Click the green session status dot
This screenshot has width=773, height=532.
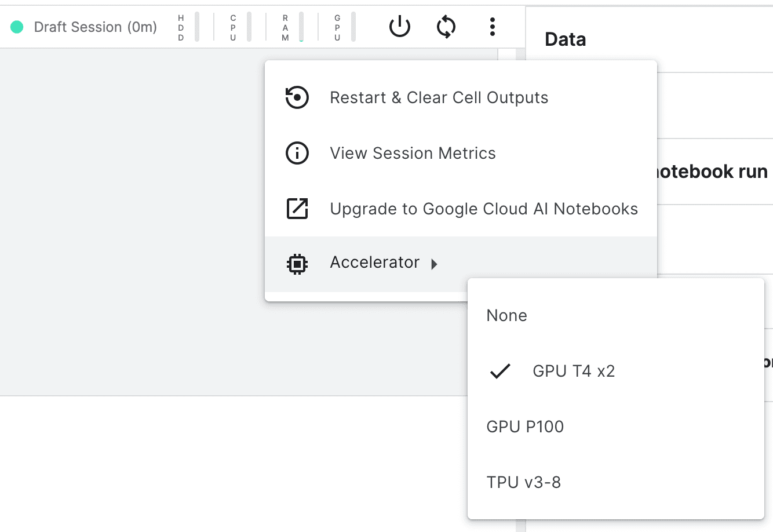point(17,27)
